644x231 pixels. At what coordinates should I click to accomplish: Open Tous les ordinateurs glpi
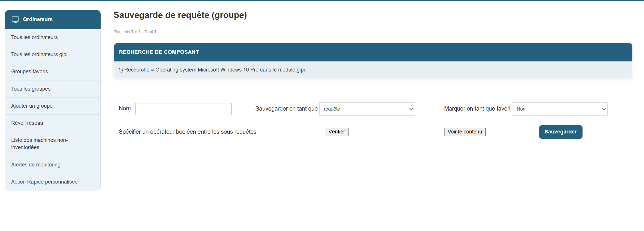click(x=39, y=54)
